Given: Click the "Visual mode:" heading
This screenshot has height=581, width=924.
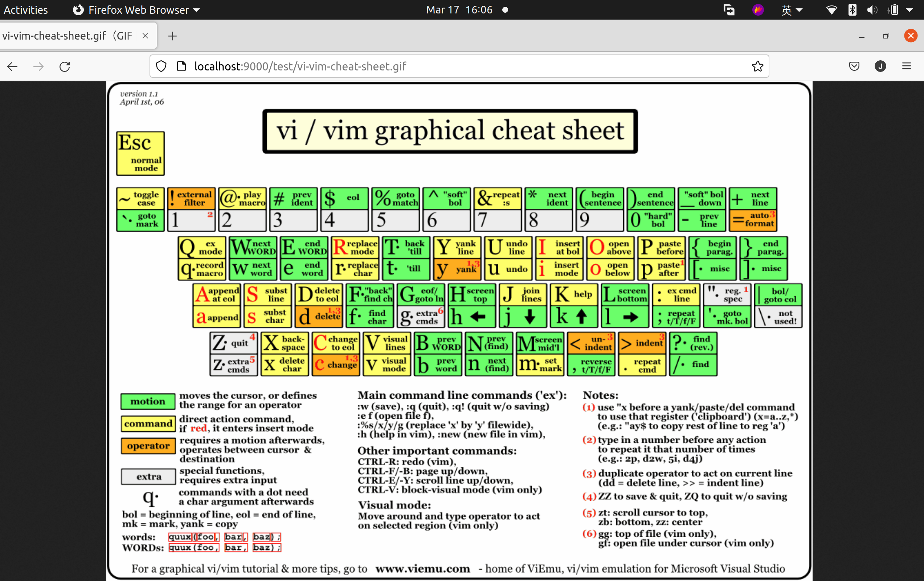Looking at the screenshot, I should tap(394, 505).
